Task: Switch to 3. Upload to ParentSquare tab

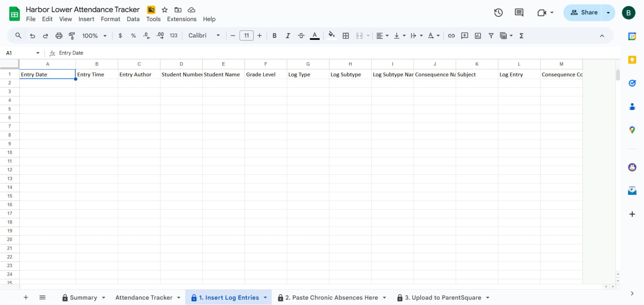Action: tap(443, 297)
